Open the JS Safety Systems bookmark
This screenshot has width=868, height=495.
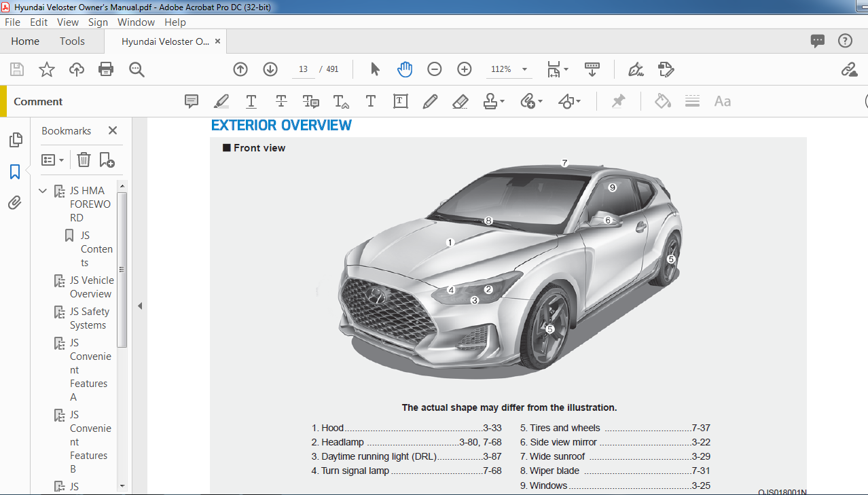[89, 318]
